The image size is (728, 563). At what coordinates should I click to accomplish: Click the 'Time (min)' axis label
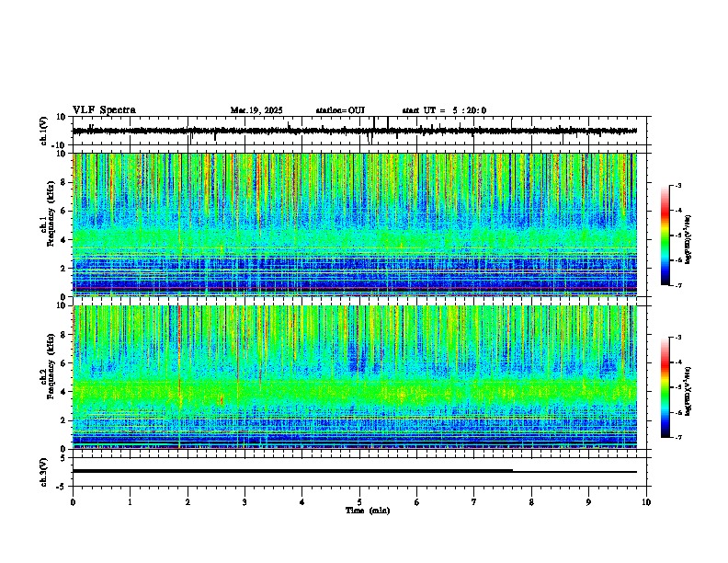[x=368, y=511]
